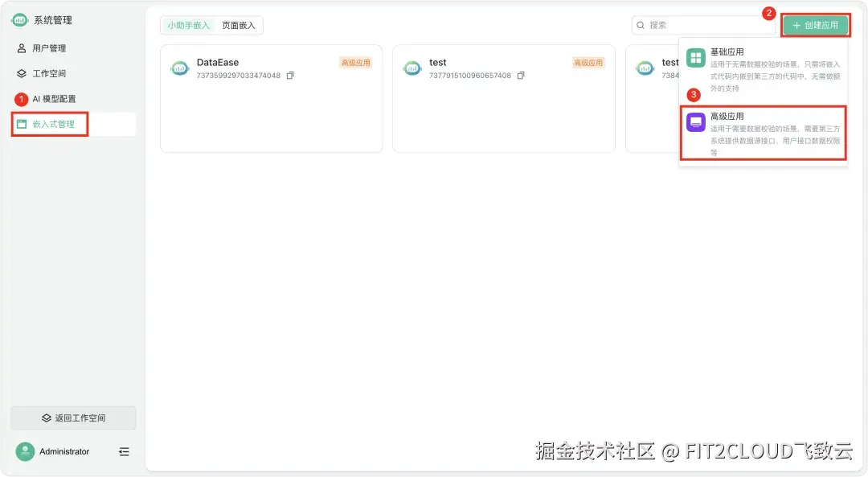
Task: Open the DataEase application card
Action: [x=272, y=99]
